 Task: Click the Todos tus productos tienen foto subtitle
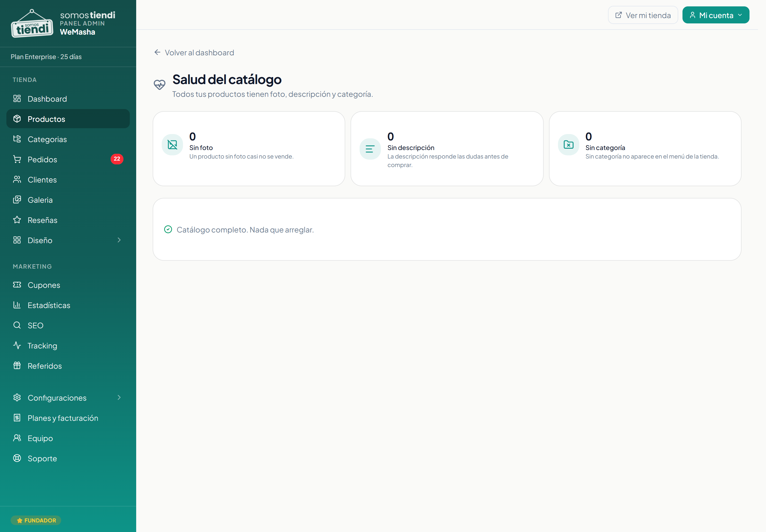(272, 94)
